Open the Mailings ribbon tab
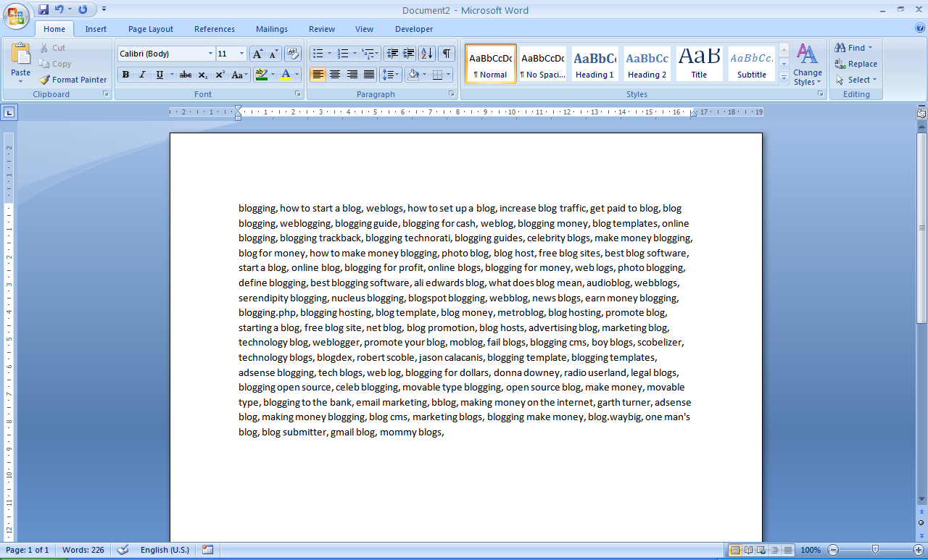 pos(271,29)
